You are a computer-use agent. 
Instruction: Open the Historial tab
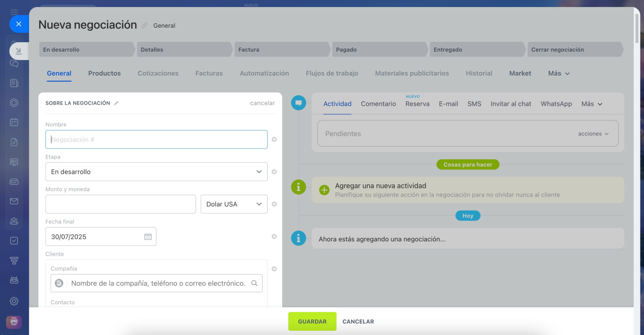click(x=479, y=74)
